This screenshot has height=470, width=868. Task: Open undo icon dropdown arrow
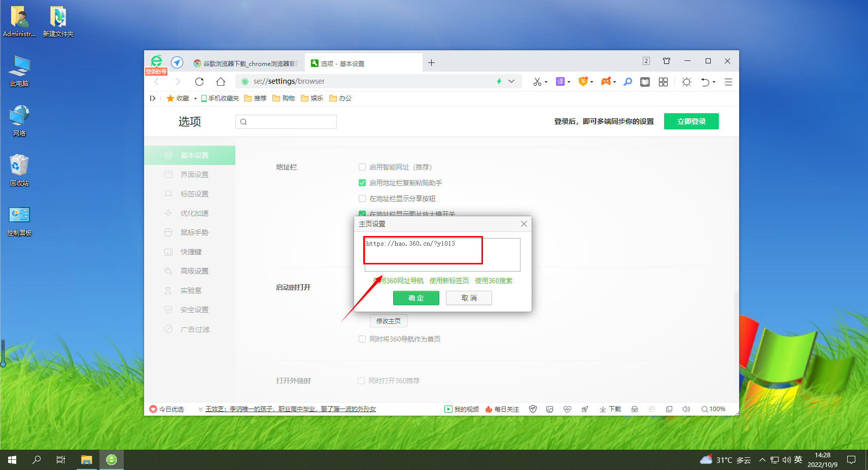[x=714, y=82]
